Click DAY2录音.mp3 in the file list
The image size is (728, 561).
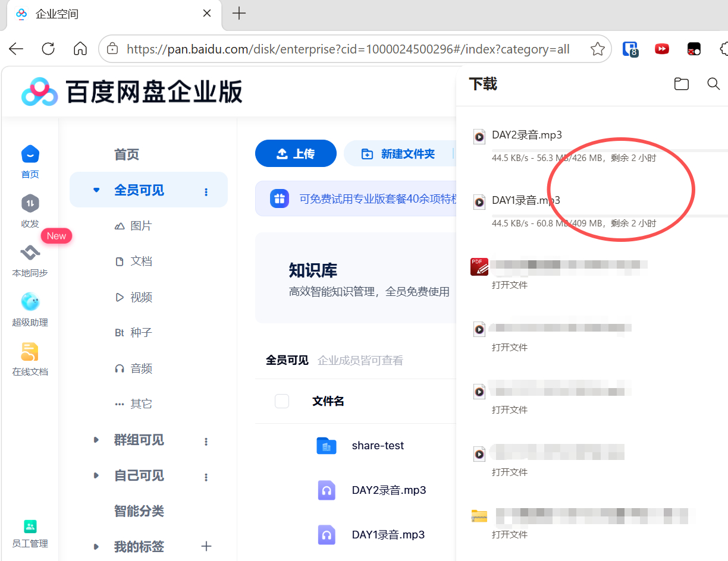coord(389,490)
